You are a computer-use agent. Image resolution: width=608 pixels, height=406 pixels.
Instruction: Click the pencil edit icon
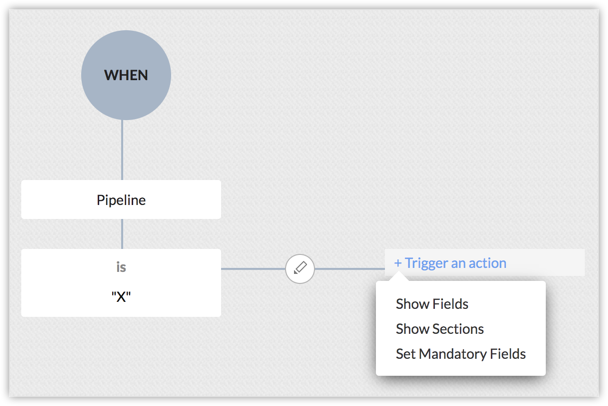tap(300, 268)
